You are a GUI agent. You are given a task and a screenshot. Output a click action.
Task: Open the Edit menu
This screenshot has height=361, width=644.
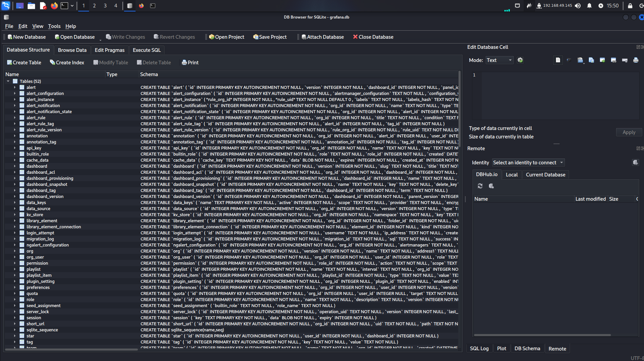[x=23, y=26]
